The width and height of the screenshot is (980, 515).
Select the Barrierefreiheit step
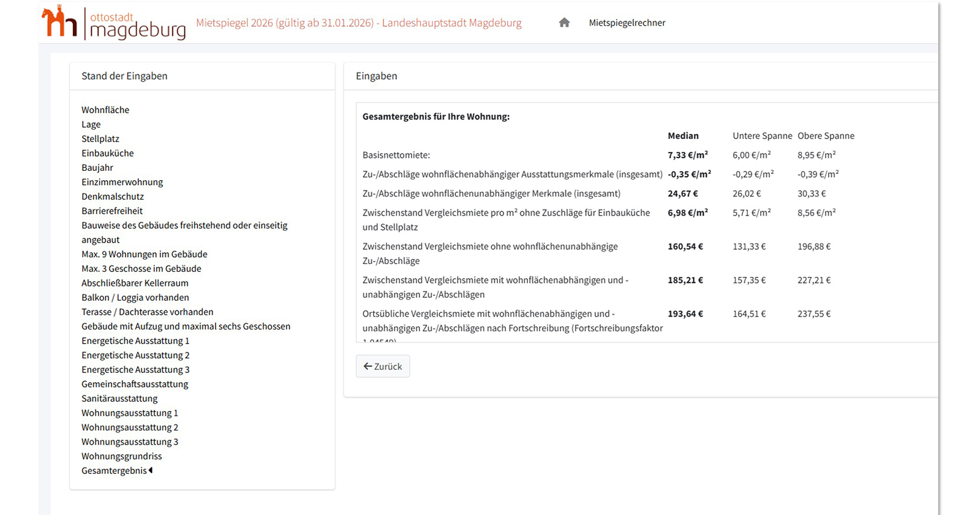point(112,211)
